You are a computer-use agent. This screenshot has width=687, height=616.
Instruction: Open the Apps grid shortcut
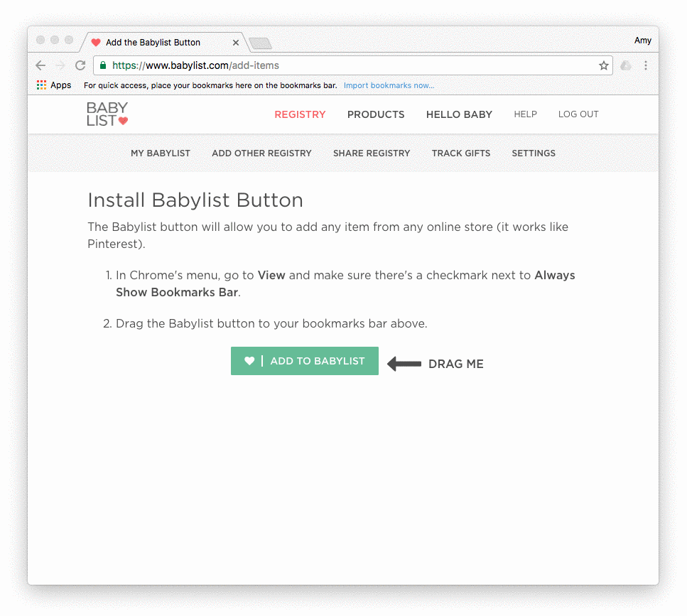coord(54,85)
